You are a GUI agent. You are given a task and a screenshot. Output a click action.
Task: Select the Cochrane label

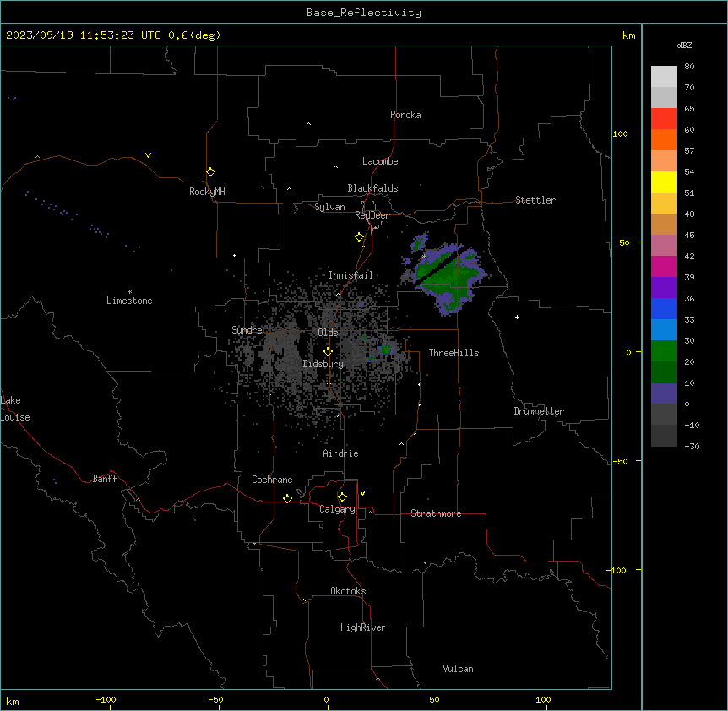click(272, 480)
